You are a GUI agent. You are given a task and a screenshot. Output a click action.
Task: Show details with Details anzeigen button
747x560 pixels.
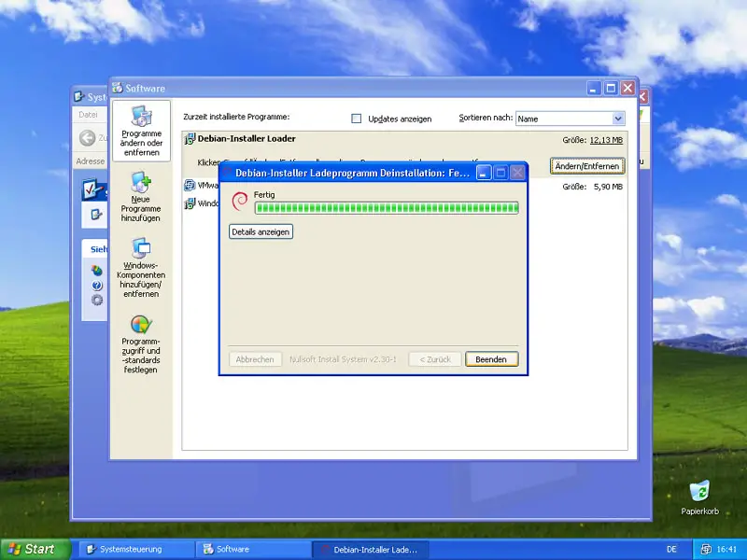[261, 231]
